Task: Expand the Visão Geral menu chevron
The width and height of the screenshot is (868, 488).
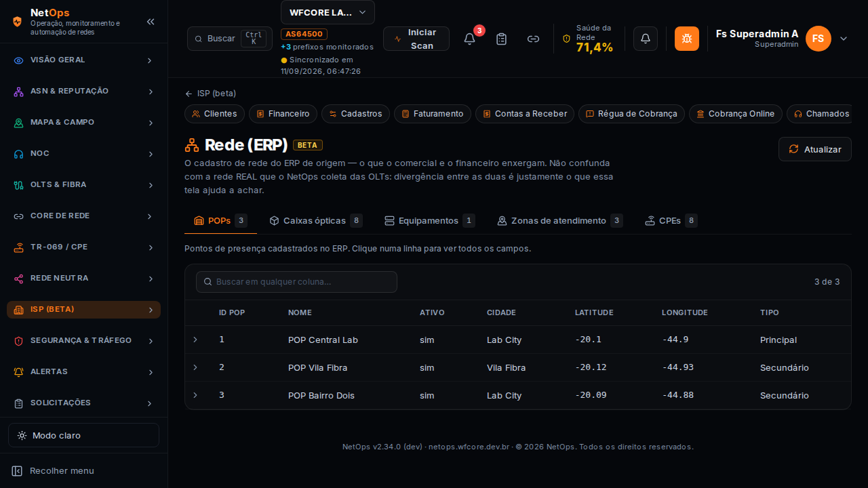Action: click(150, 60)
